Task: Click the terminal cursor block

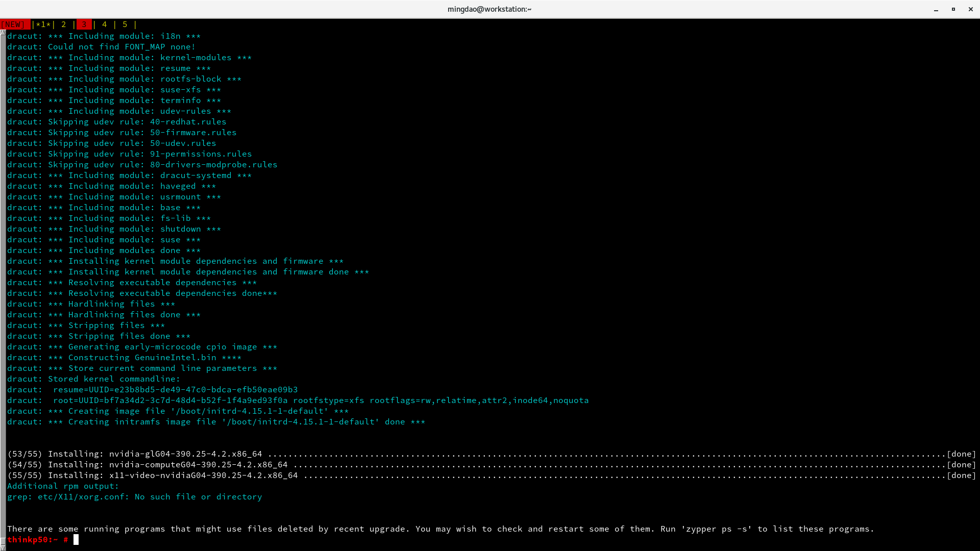Action: (x=76, y=540)
